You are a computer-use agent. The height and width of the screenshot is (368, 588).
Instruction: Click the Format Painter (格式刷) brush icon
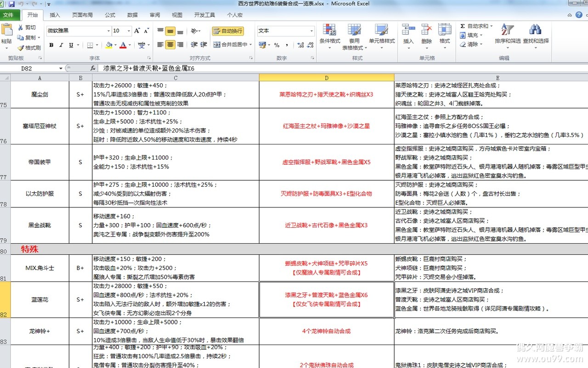(21, 48)
